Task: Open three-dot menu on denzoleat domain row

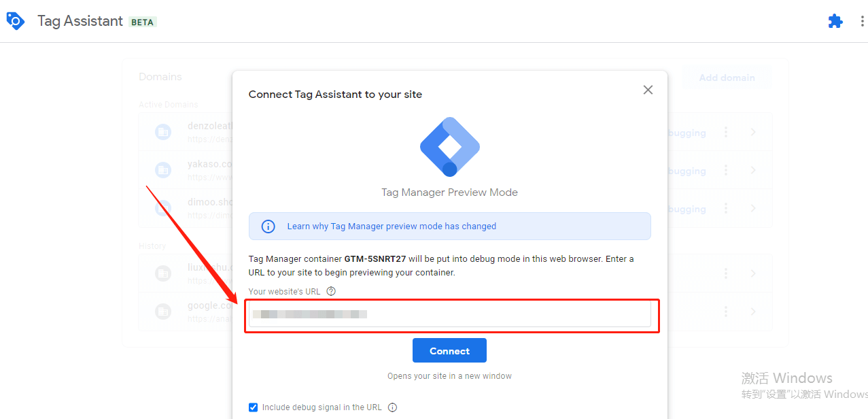Action: [x=726, y=132]
